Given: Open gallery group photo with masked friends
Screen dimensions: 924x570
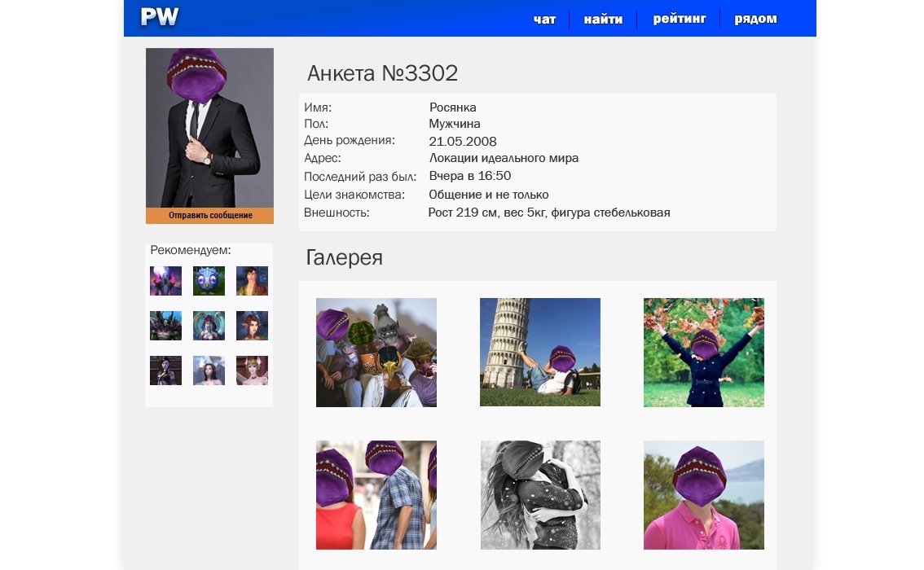Looking at the screenshot, I should [376, 352].
